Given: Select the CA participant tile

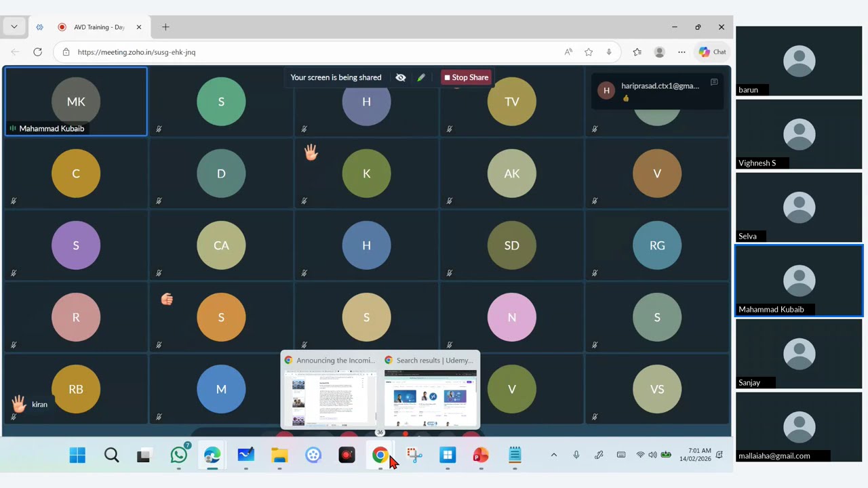Looking at the screenshot, I should tap(221, 245).
